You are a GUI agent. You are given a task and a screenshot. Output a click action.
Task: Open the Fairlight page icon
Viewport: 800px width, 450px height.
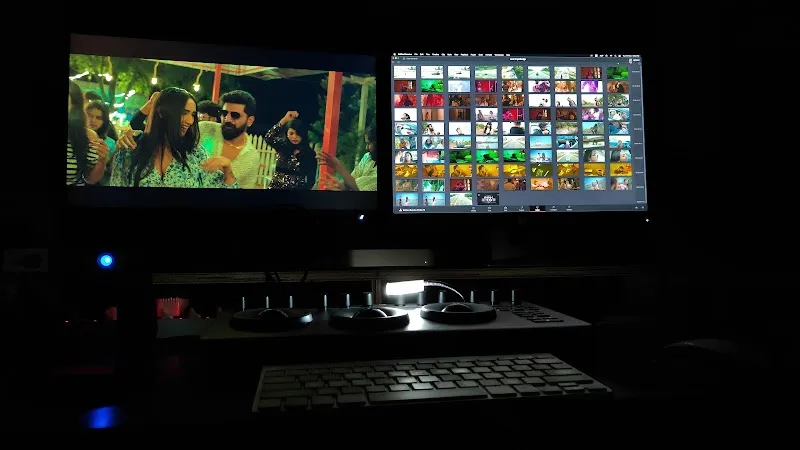coord(553,209)
